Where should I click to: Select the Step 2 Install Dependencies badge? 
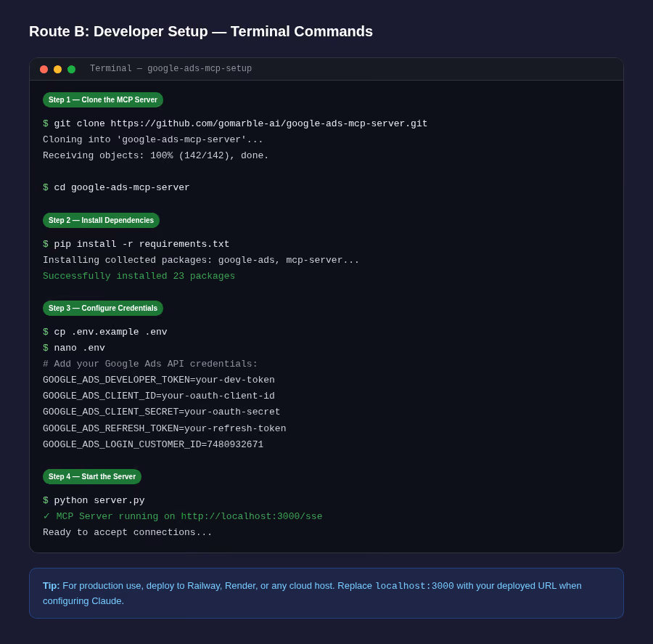click(101, 220)
